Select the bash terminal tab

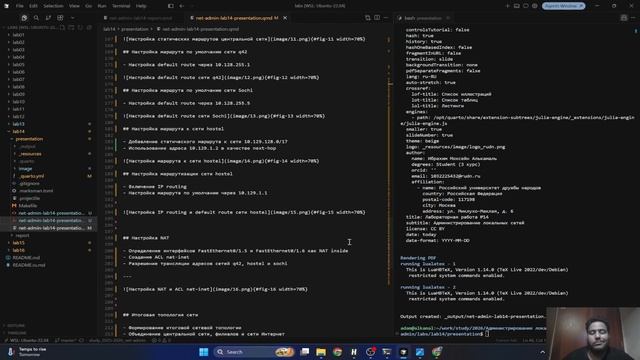pos(423,18)
